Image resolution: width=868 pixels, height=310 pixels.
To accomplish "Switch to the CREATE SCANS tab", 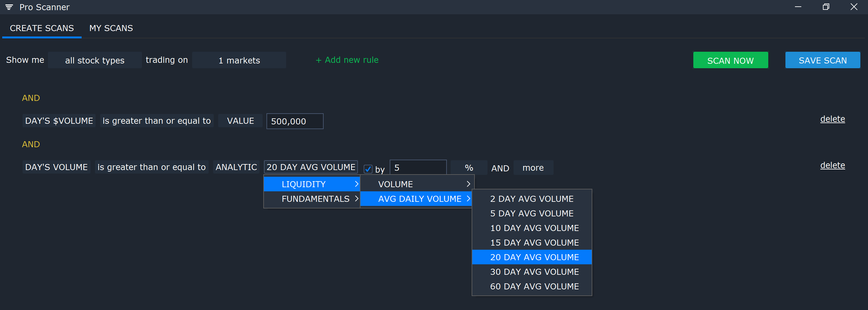I will [41, 28].
